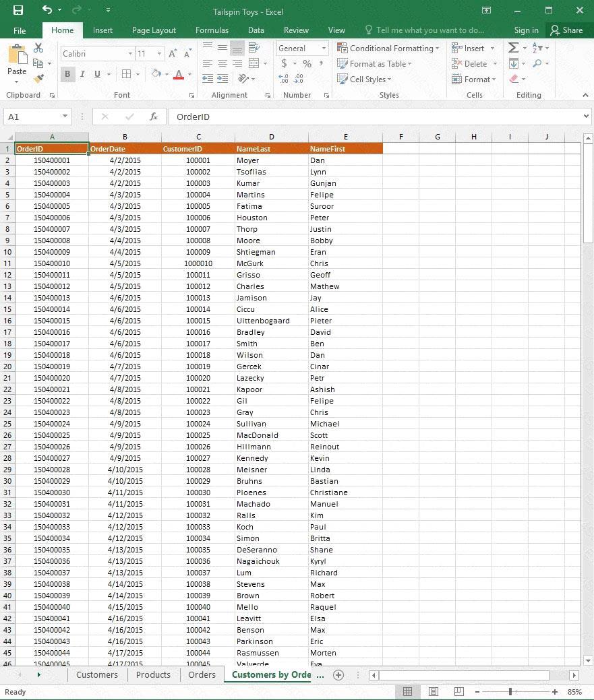The image size is (594, 700).
Task: Apply Percent style to cells
Action: pyautogui.click(x=307, y=63)
